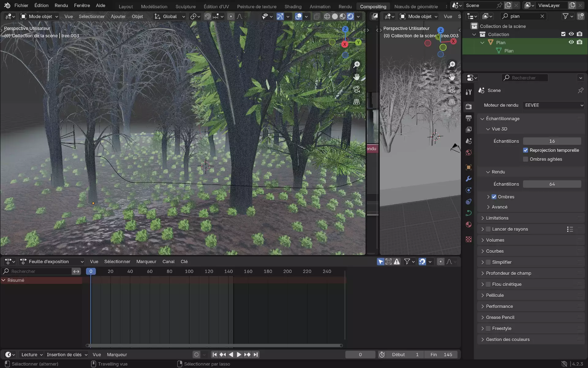Pin the Scene properties panel

pos(580,90)
